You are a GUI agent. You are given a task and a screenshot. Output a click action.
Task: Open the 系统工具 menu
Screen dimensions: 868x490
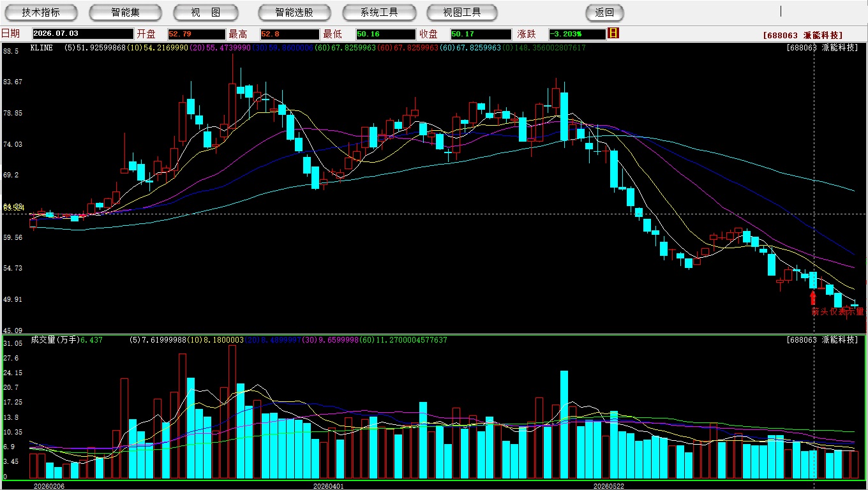379,12
